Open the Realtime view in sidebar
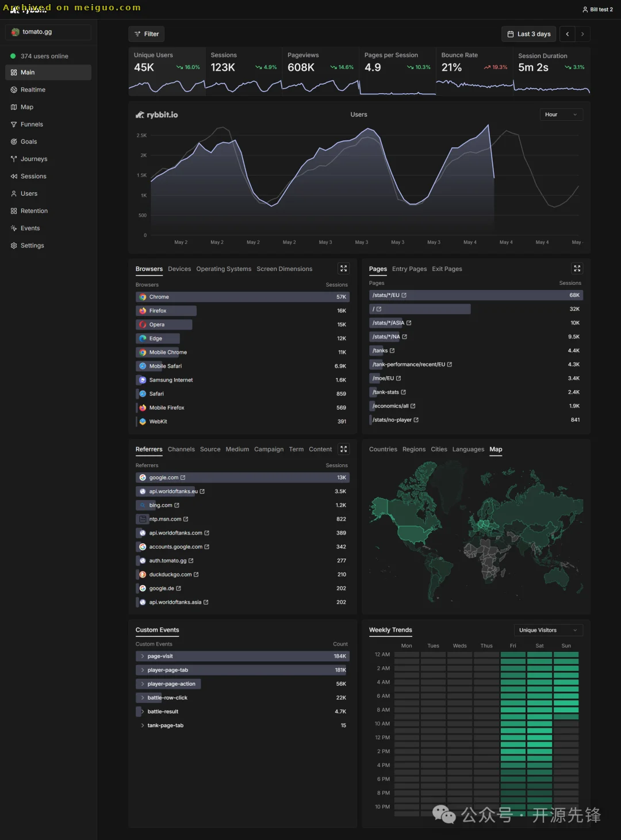This screenshot has height=840, width=621. tap(33, 90)
